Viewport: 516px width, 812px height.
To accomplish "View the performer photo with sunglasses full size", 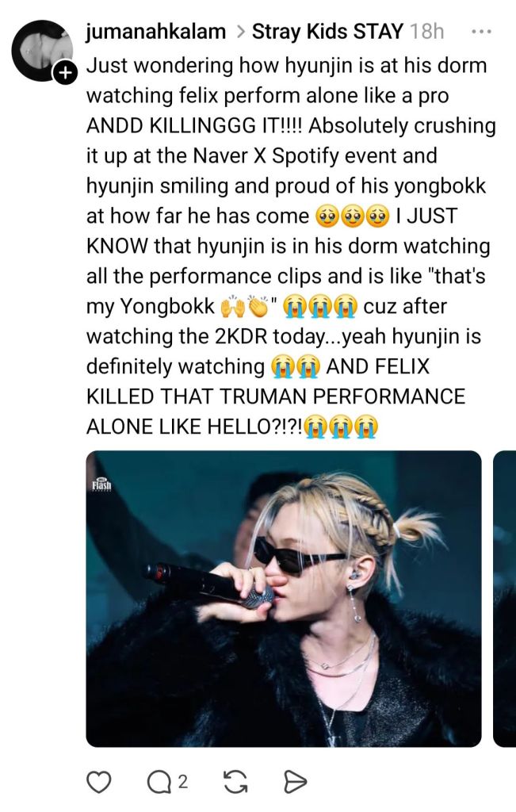I will point(284,599).
